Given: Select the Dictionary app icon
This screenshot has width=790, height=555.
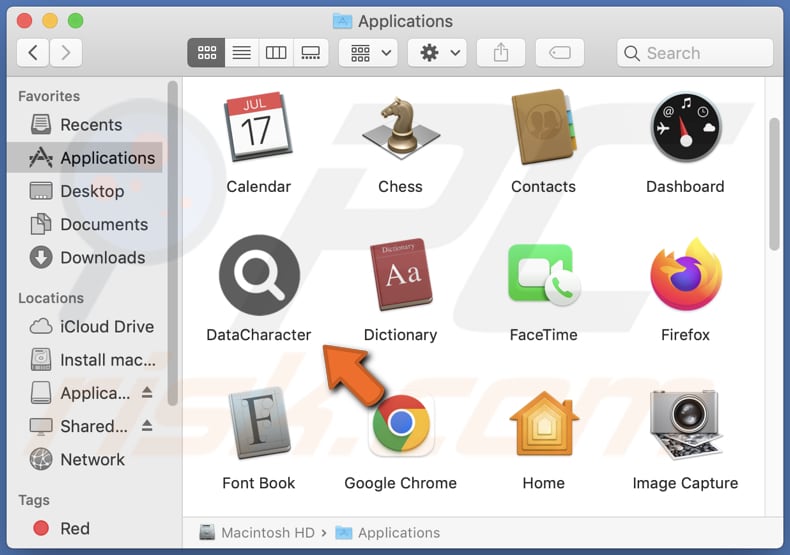Looking at the screenshot, I should (401, 274).
